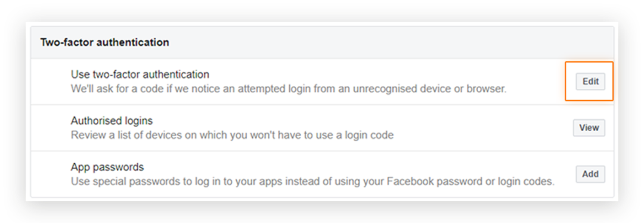Click description 'Review a list of devices'
This screenshot has width=644, height=223.
[232, 135]
